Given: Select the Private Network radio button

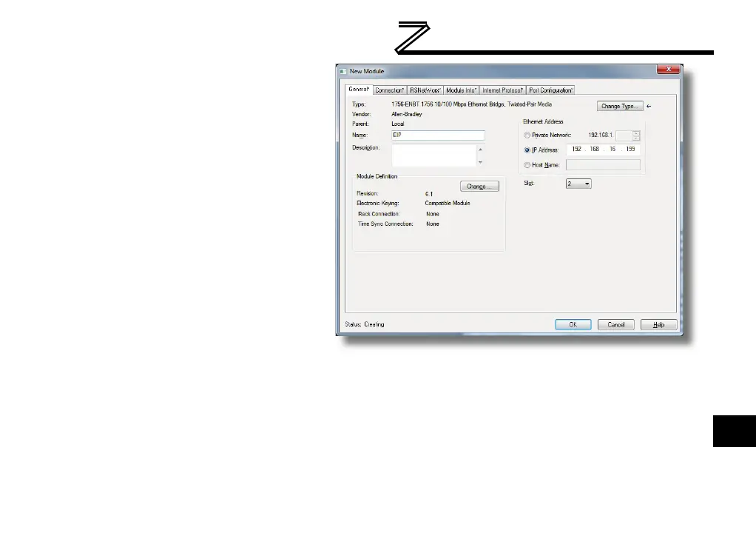Looking at the screenshot, I should (527, 135).
